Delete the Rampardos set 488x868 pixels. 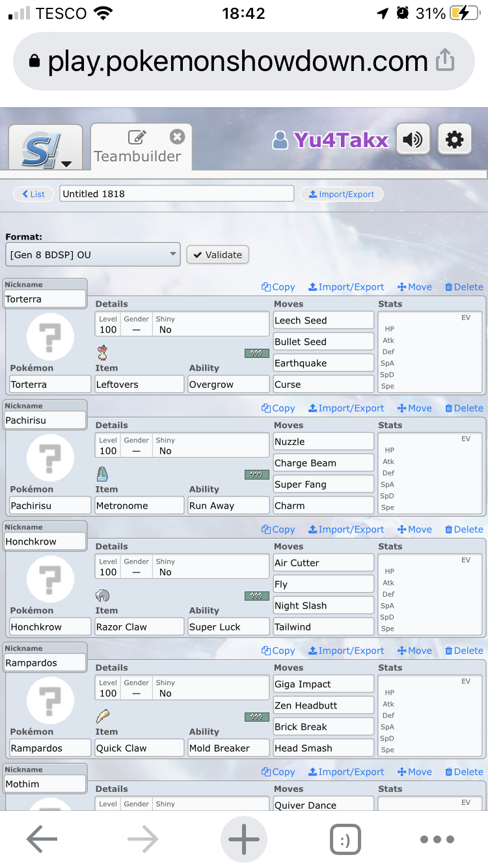[464, 651]
